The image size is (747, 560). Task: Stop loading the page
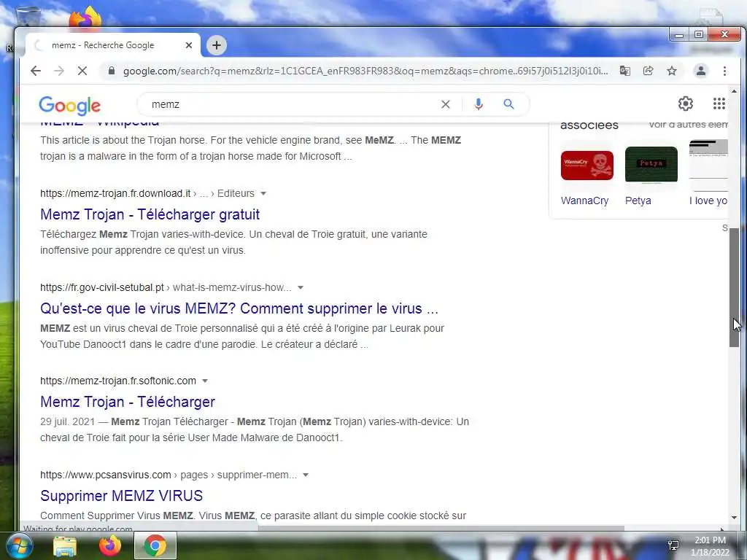pos(82,71)
